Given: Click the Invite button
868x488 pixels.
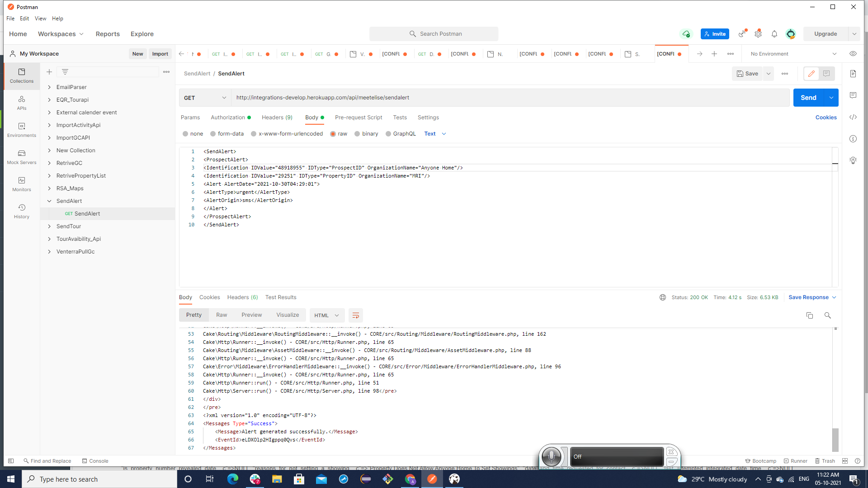Looking at the screenshot, I should click(715, 34).
